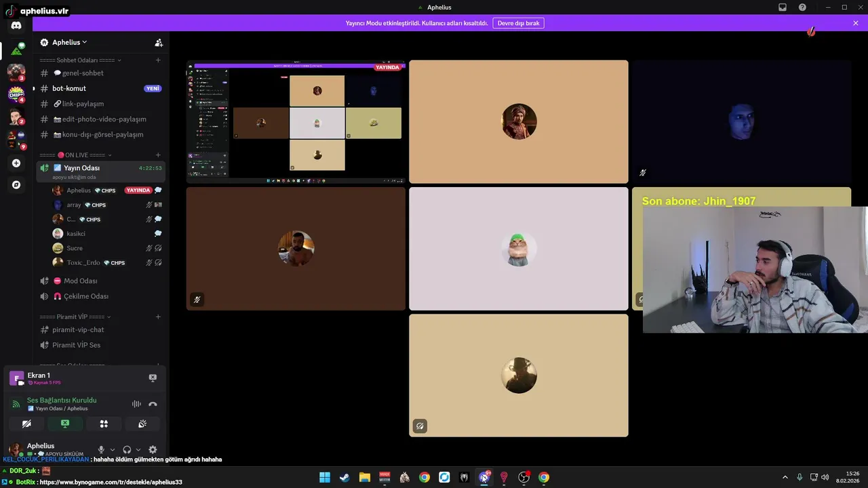The height and width of the screenshot is (488, 868).
Task: Add channel to Sohbet Odaları category
Action: click(158, 60)
